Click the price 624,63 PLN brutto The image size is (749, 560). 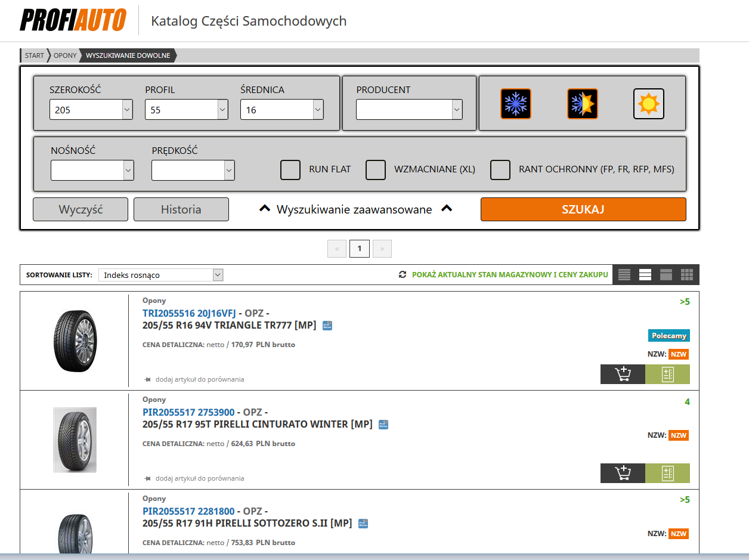(263, 444)
